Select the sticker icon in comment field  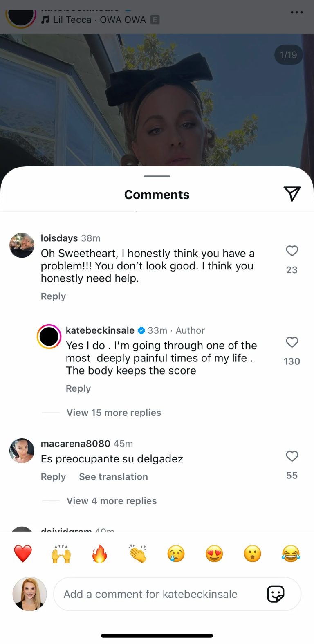276,594
